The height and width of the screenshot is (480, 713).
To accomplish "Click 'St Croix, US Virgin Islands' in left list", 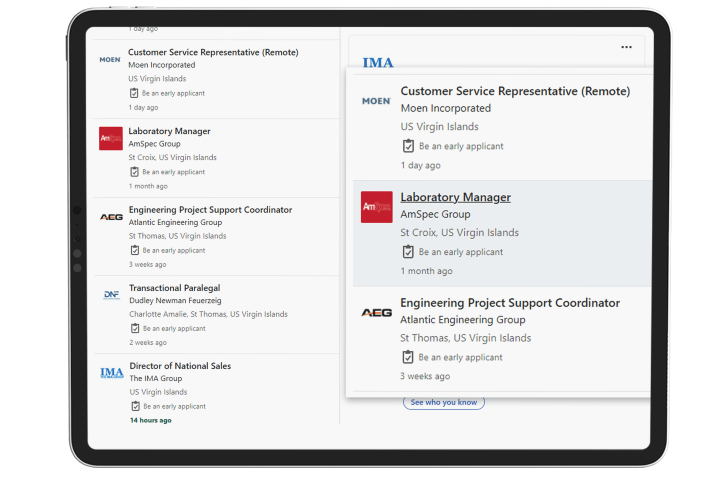I will tap(172, 157).
